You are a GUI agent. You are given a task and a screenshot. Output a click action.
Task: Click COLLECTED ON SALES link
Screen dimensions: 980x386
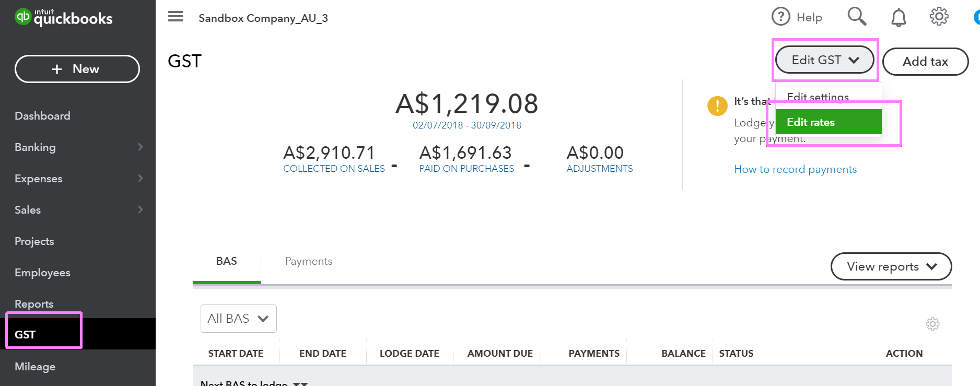334,169
